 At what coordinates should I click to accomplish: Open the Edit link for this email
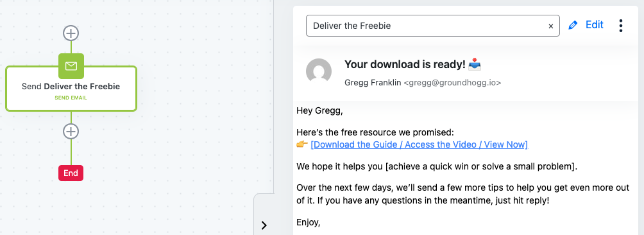595,25
